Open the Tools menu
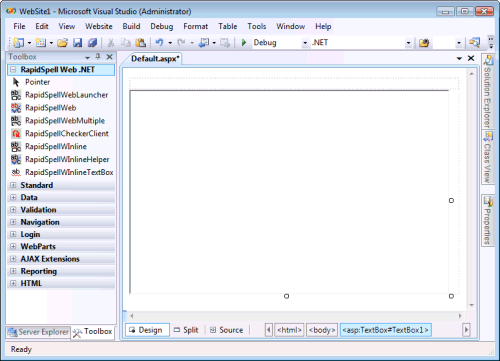500x361 pixels. click(257, 26)
